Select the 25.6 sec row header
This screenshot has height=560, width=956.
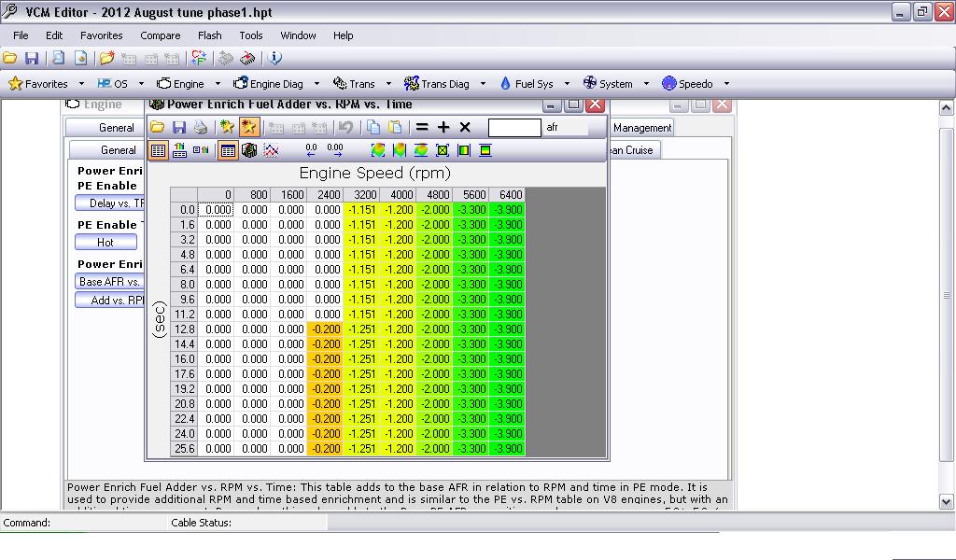(x=184, y=449)
